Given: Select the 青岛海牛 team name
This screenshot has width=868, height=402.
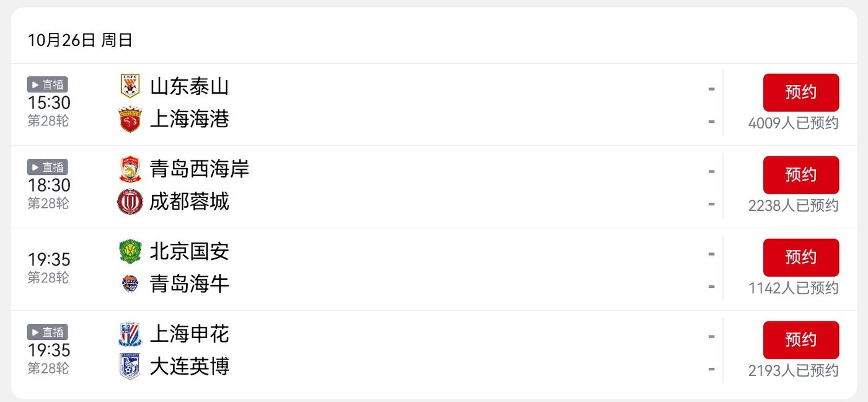Looking at the screenshot, I should (x=189, y=284).
